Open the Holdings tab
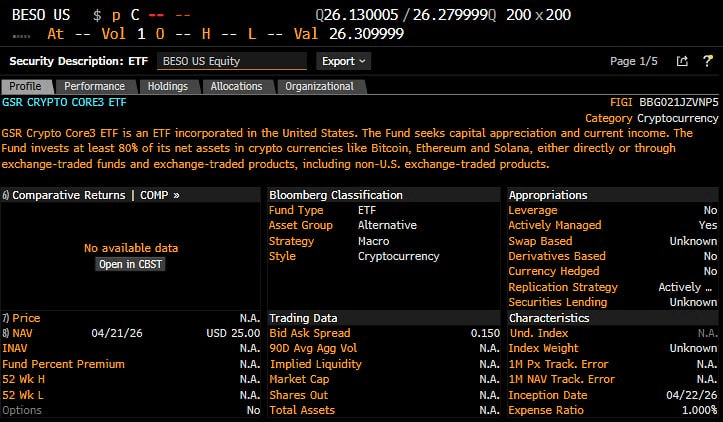The width and height of the screenshot is (723, 422). point(167,87)
